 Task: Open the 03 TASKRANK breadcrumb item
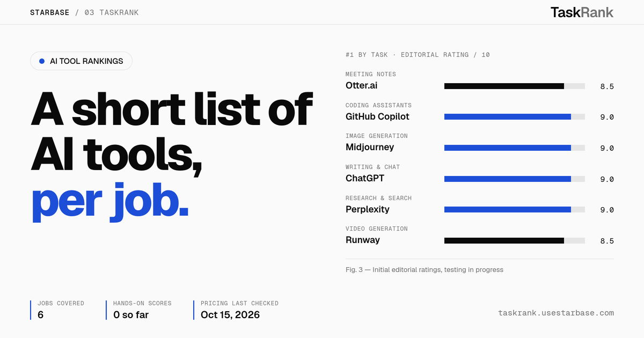[112, 12]
